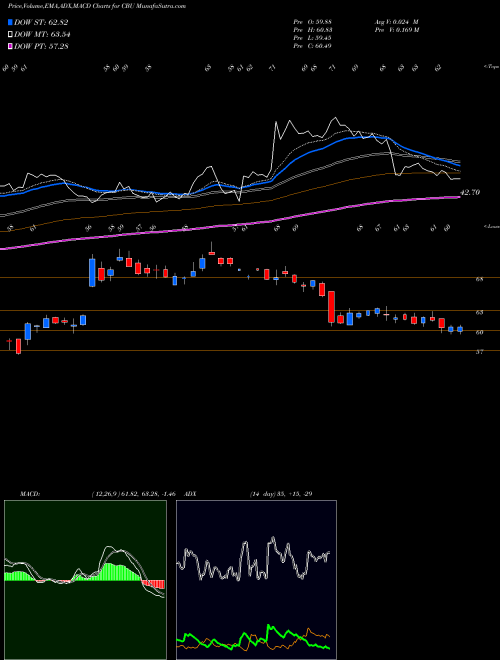Select the 'DOW PT: 57.28' legend text
Viewport: 500px width, 660px height.
coord(41,46)
